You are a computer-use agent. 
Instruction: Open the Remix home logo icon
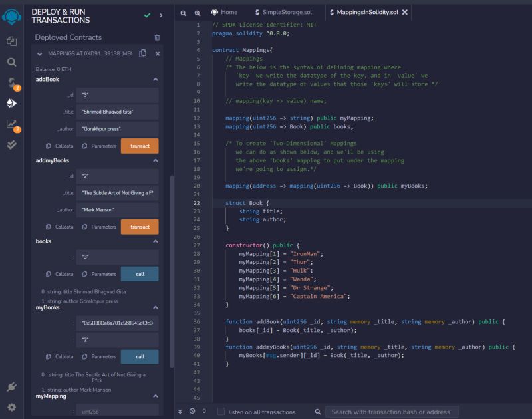[11, 17]
